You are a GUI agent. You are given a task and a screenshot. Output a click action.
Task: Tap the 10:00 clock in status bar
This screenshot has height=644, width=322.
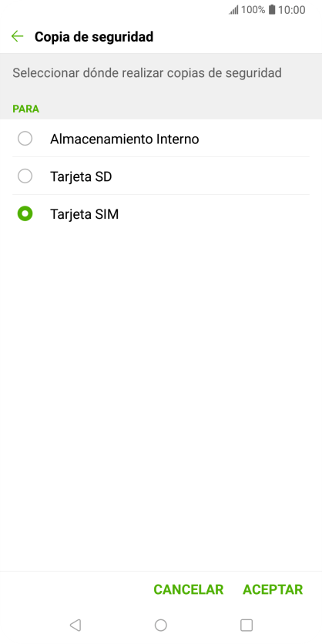292,10
